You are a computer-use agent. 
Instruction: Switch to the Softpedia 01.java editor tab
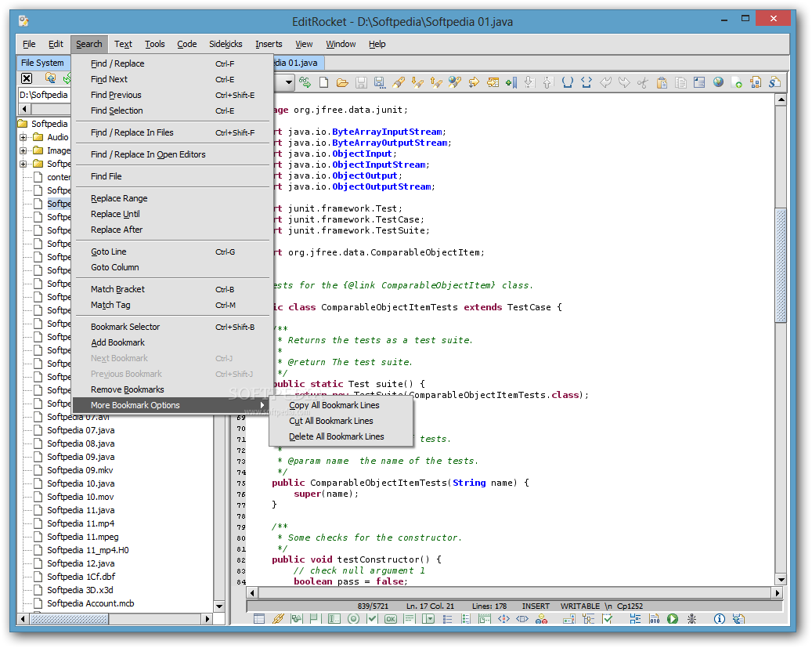click(x=298, y=63)
